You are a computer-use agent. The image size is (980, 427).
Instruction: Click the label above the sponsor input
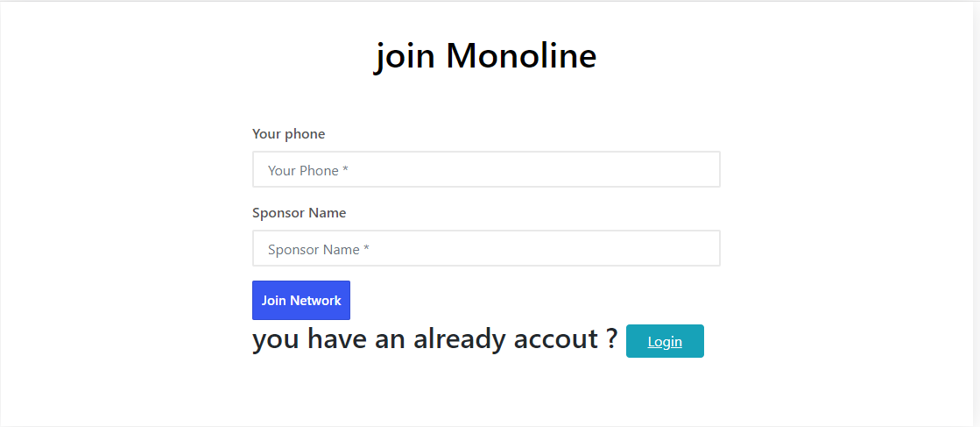(299, 213)
